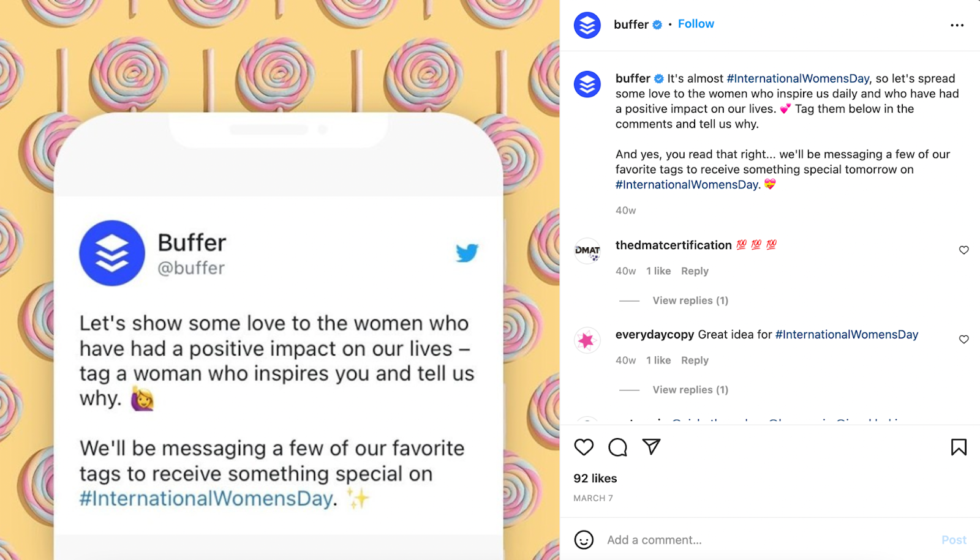Viewport: 980px width, 560px height.
Task: Share the post via paper plane icon
Action: pos(651,447)
